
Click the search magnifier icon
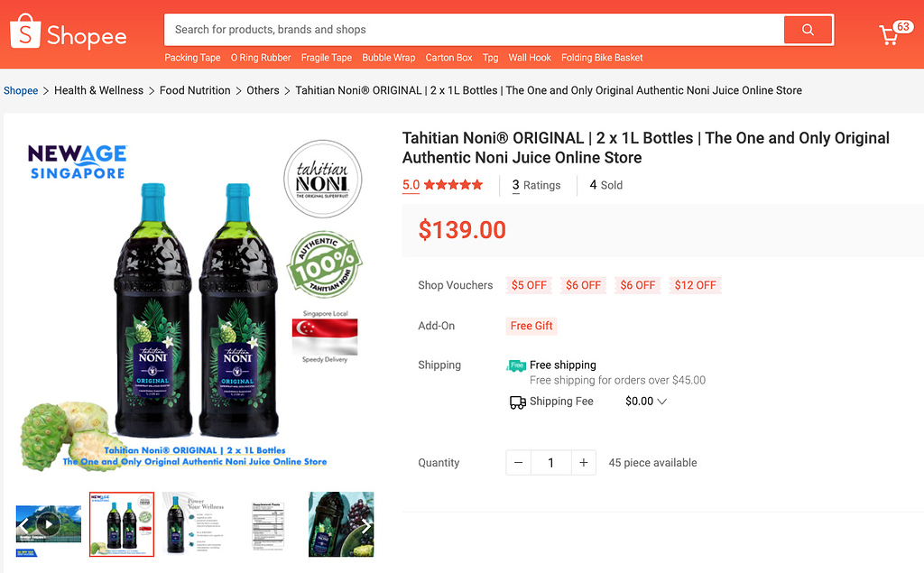click(808, 29)
